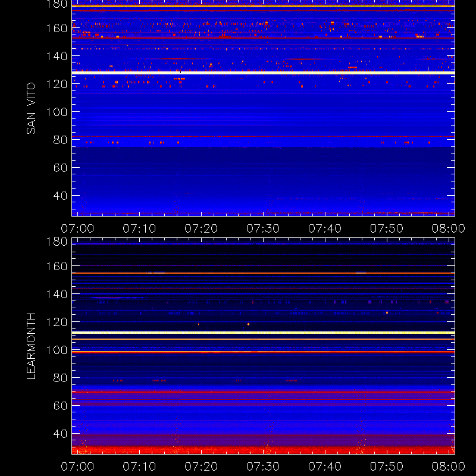Image resolution: width=476 pixels, height=476 pixels.
Task: Click 07:50 under the San Vito plot
Action: (x=387, y=228)
